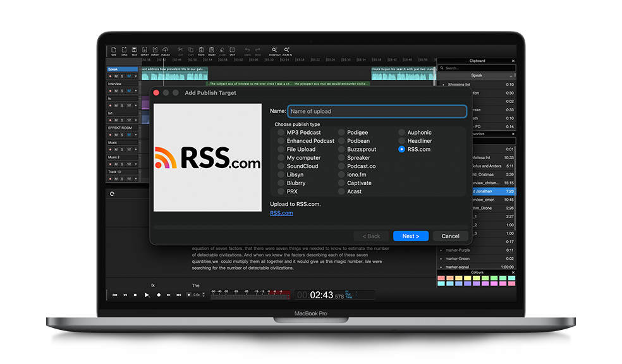Click the Save icon in toolbar
The image size is (622, 364).
point(135,51)
